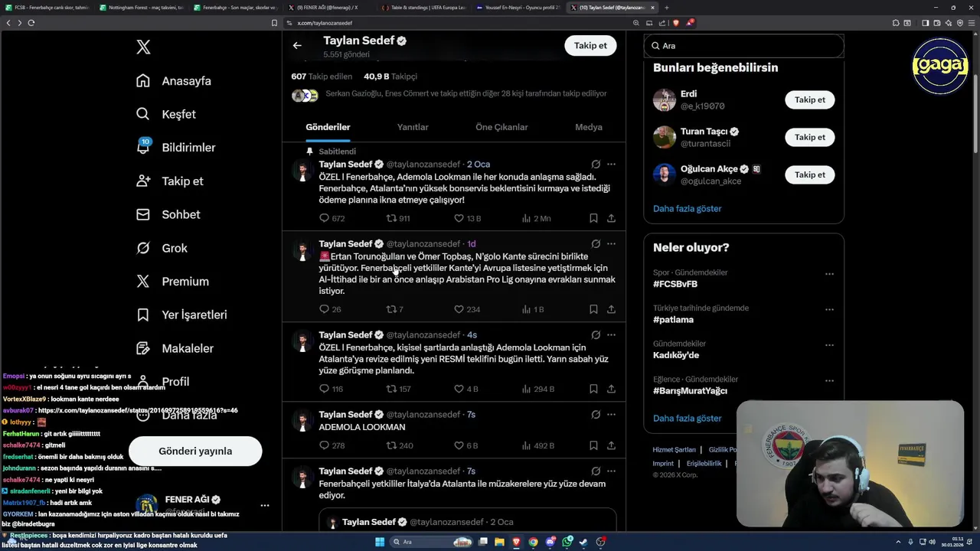Open more options on the 4s post

coord(611,334)
